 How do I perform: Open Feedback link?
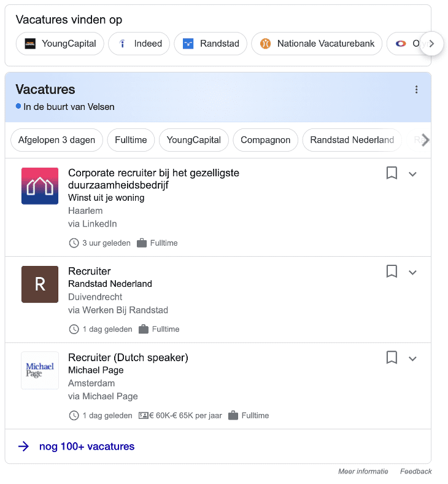415,471
